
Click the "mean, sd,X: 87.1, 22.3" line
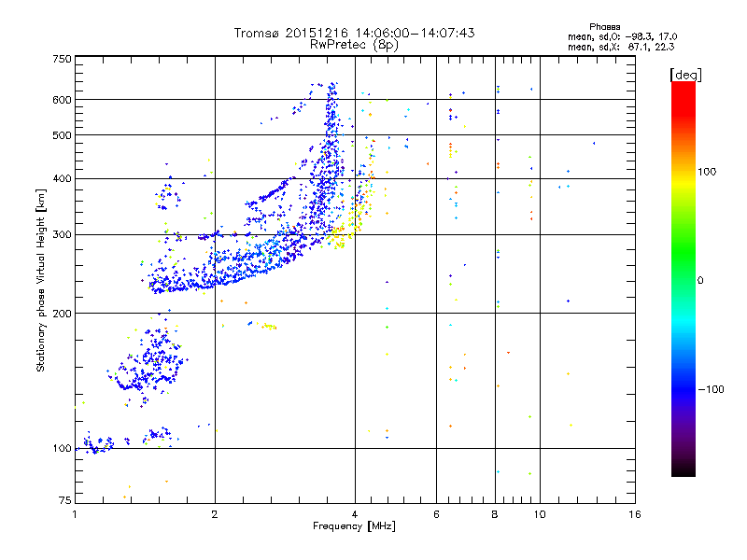click(621, 47)
